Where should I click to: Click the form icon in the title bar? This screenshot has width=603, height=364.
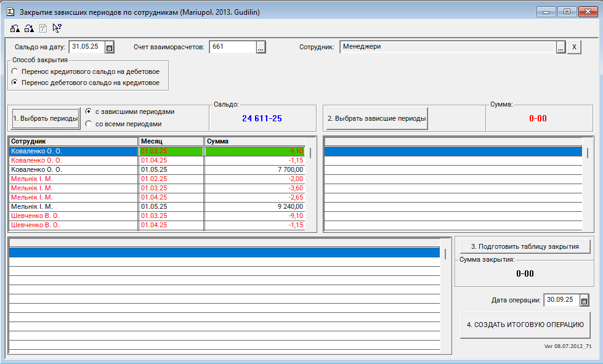click(x=10, y=12)
